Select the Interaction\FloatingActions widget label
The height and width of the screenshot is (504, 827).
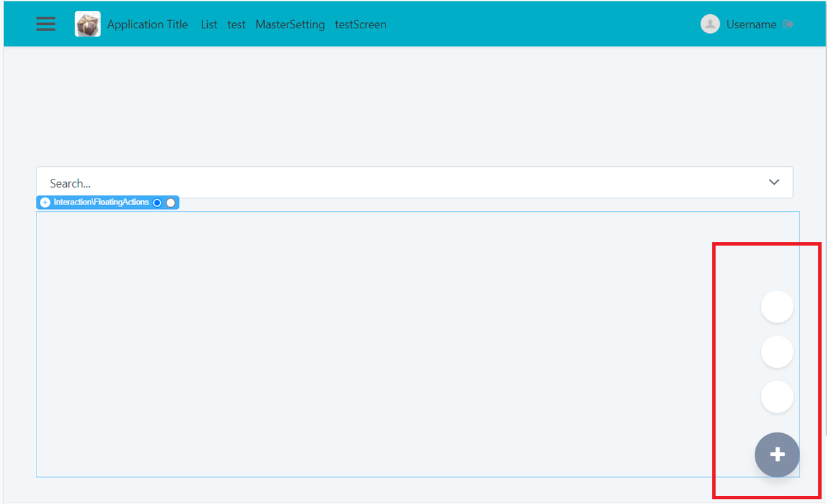click(101, 202)
